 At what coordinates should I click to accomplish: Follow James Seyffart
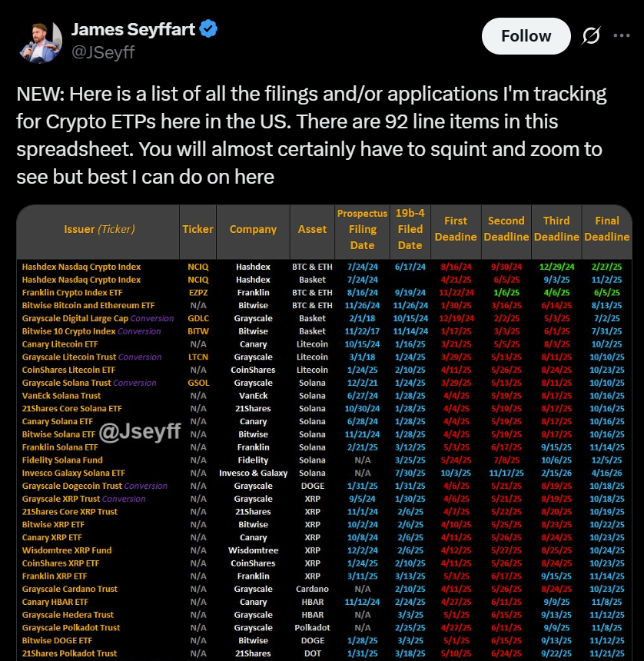click(526, 35)
